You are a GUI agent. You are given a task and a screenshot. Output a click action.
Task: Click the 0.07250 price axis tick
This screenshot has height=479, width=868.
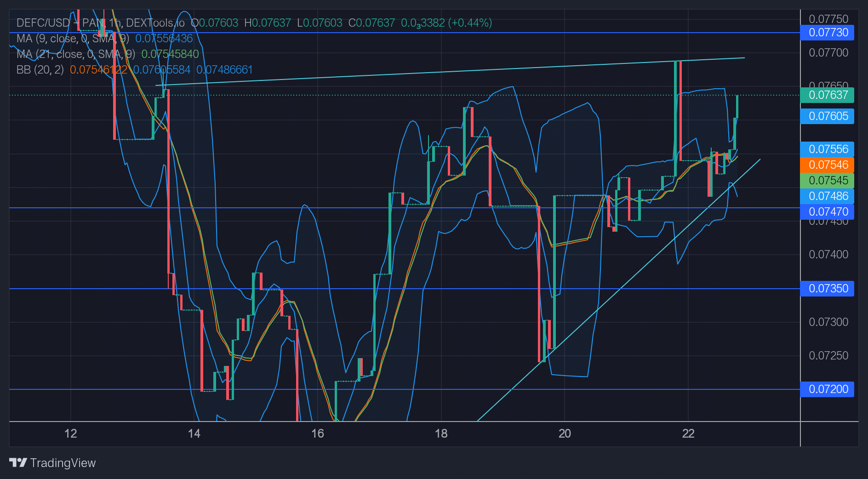click(x=828, y=355)
